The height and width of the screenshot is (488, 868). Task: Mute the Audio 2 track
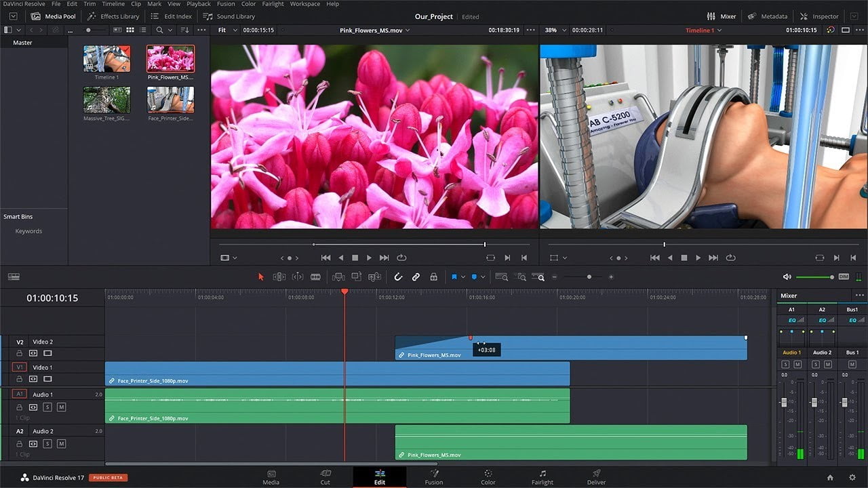[x=61, y=444]
